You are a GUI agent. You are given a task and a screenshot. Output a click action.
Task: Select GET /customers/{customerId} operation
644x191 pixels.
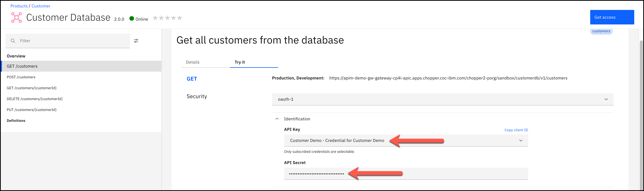81,88
